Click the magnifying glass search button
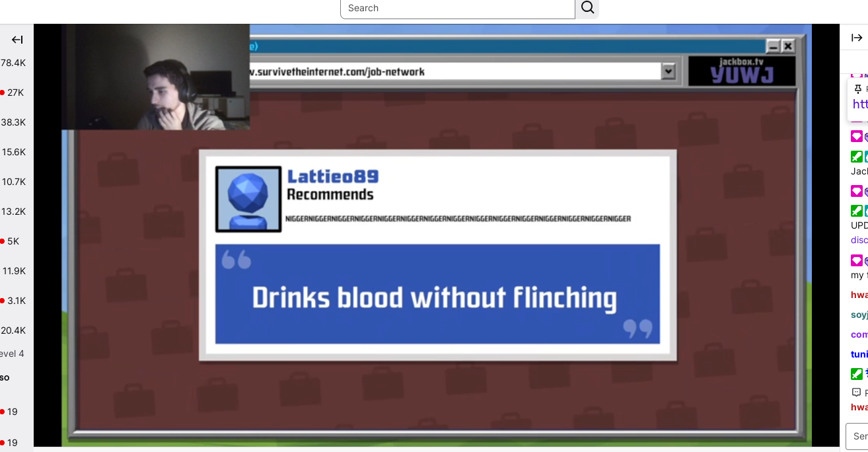 click(x=587, y=9)
